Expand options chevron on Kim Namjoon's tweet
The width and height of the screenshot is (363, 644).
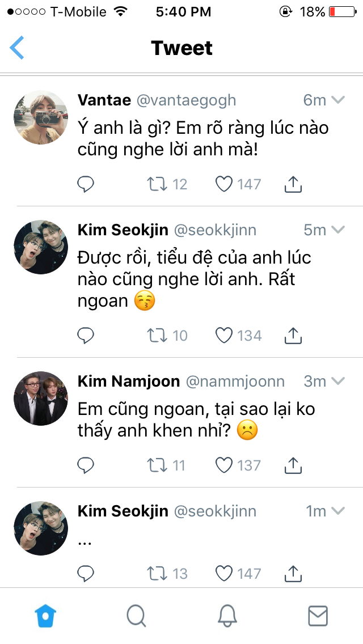(338, 381)
